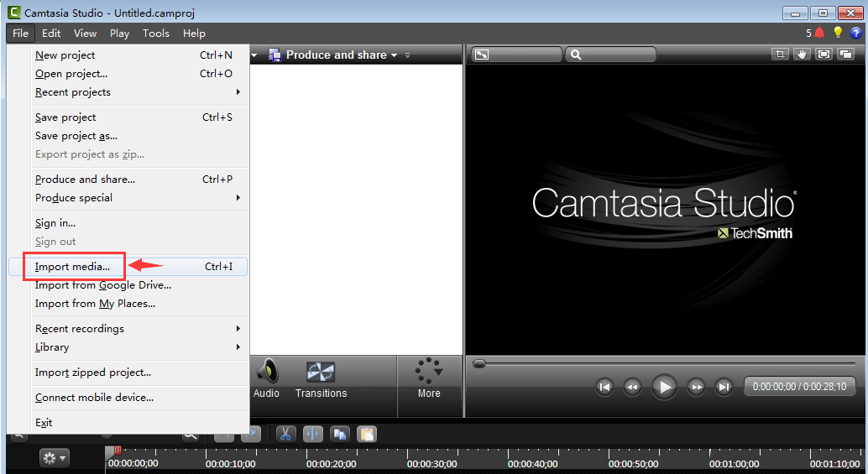This screenshot has height=474, width=868.
Task: Open the Tools menu
Action: click(156, 34)
